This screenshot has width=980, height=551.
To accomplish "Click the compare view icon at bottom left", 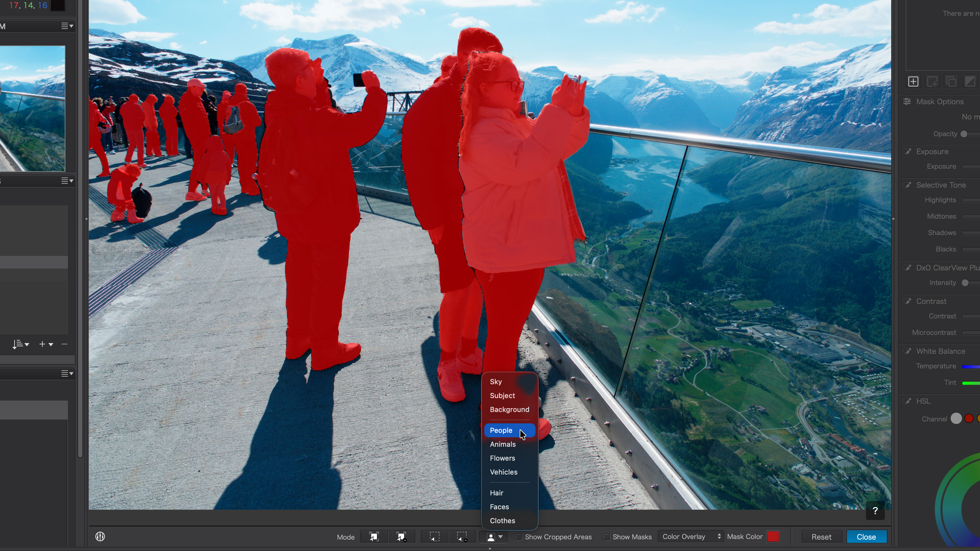I will (x=100, y=536).
